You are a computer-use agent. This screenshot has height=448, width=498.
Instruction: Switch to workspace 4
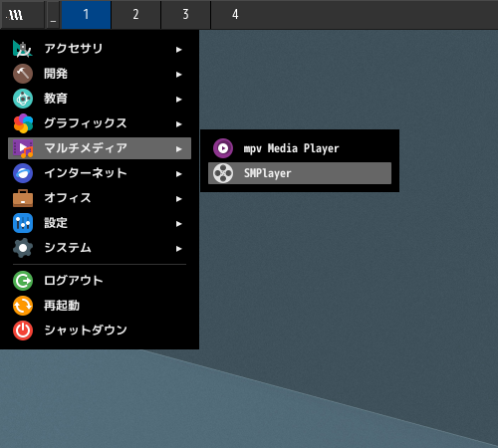pyautogui.click(x=235, y=14)
